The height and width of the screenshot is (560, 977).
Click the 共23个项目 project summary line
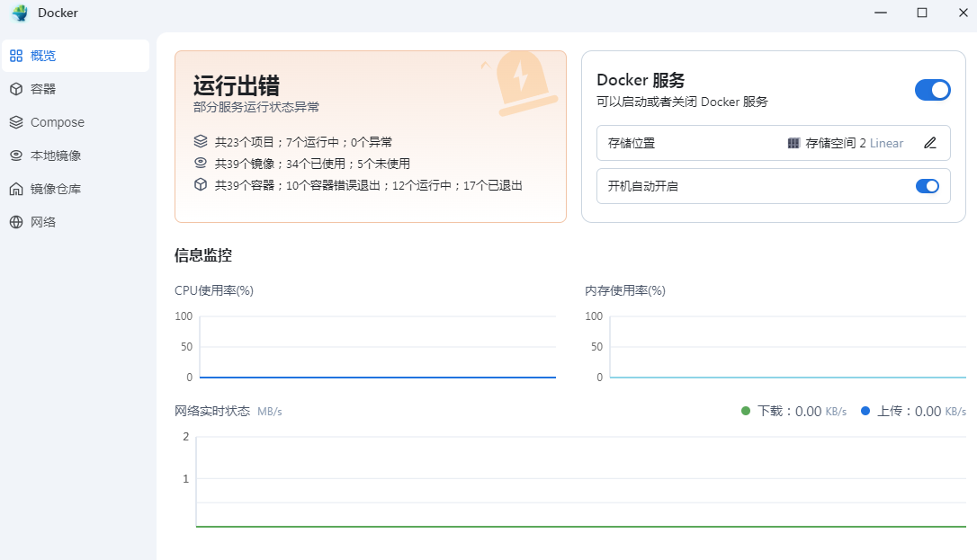[x=303, y=142]
